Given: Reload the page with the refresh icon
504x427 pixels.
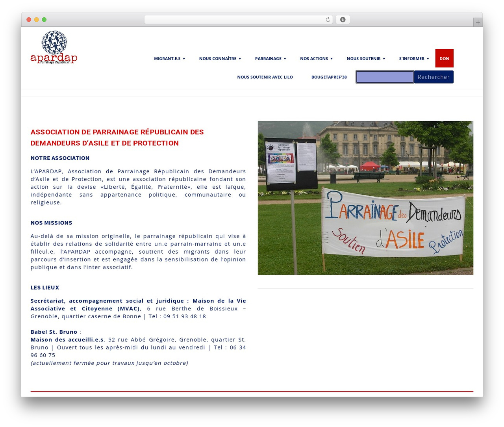Looking at the screenshot, I should (328, 20).
